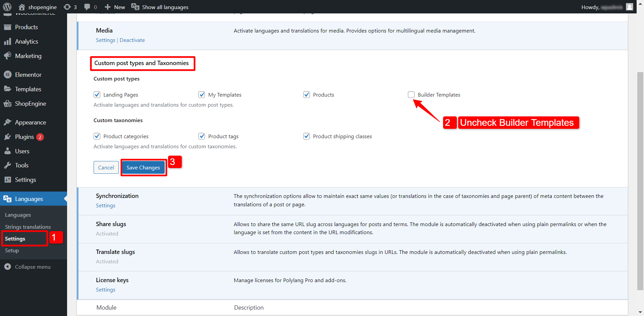Viewport: 644px width, 316px height.
Task: Click the Elementor sidebar icon
Action: pos(7,74)
